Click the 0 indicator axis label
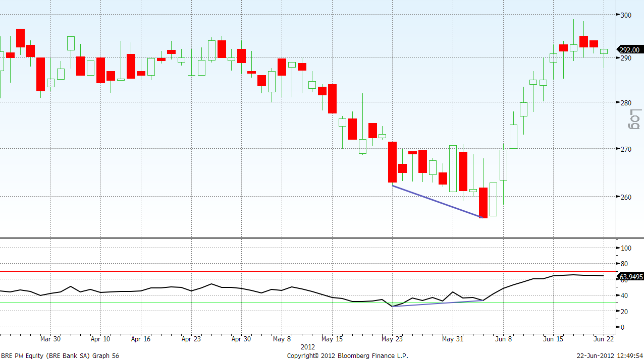 pos(622,327)
